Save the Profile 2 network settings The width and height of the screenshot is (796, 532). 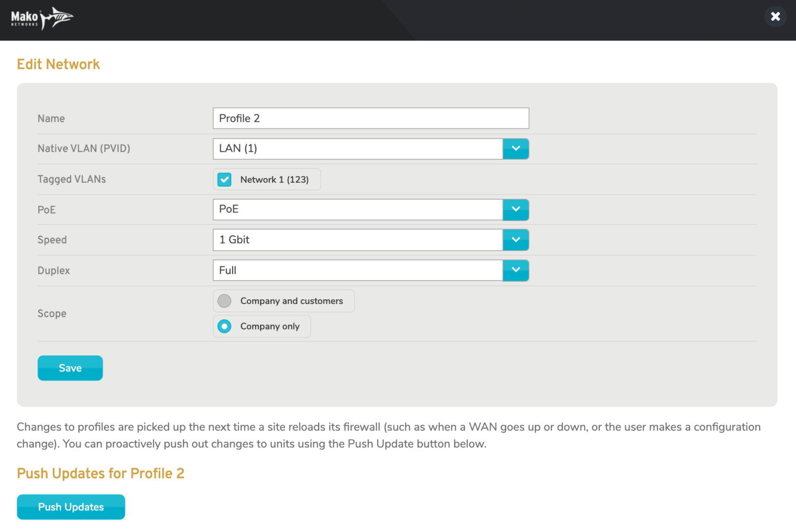70,368
